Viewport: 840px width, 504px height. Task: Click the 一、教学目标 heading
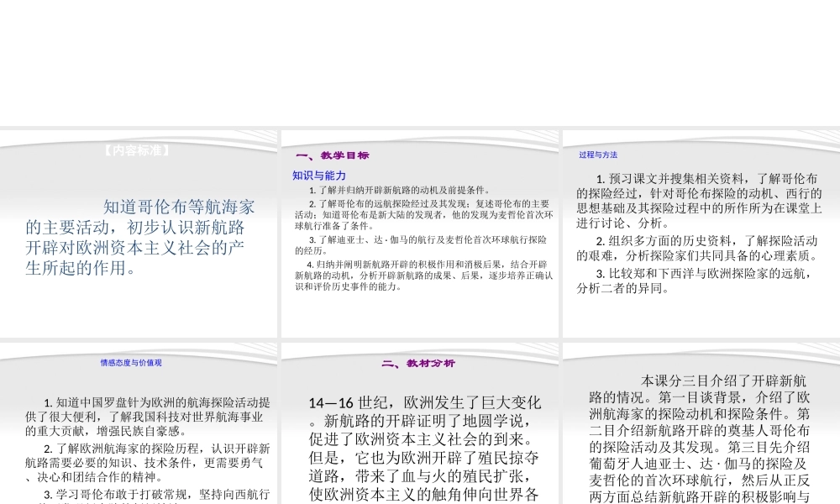(x=332, y=155)
